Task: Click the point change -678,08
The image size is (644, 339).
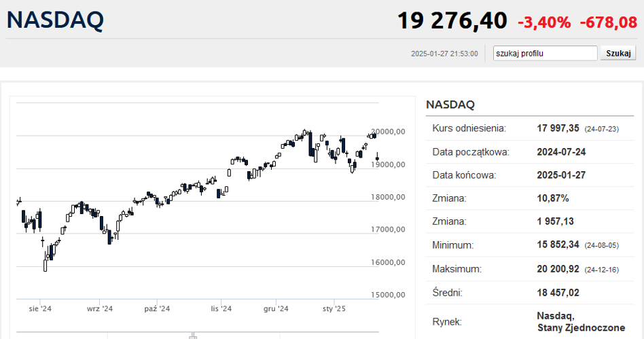Action: pyautogui.click(x=608, y=22)
